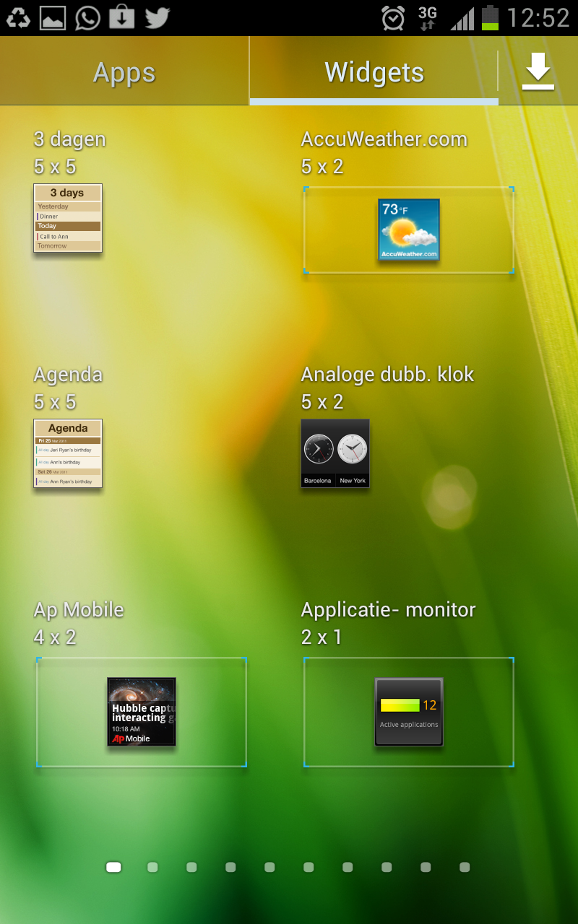The height and width of the screenshot is (924, 578).
Task: Go to the last page indicator dot
Action: [465, 867]
